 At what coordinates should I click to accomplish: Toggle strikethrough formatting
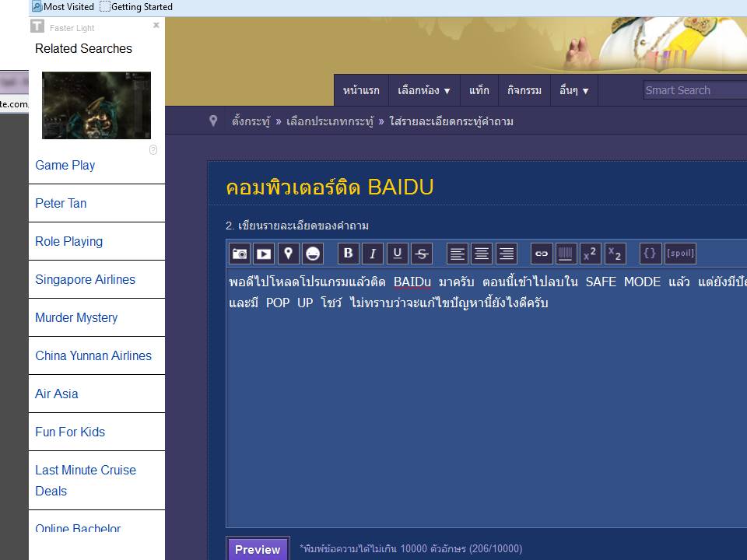coord(422,254)
